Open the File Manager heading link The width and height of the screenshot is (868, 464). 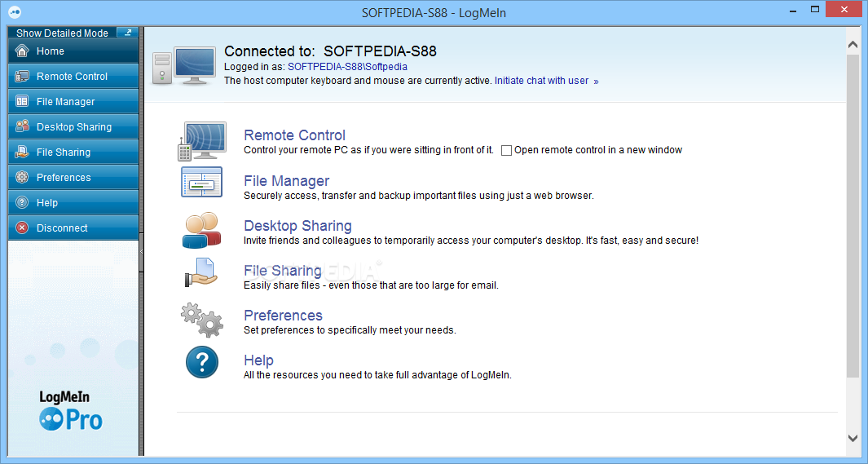(x=286, y=181)
